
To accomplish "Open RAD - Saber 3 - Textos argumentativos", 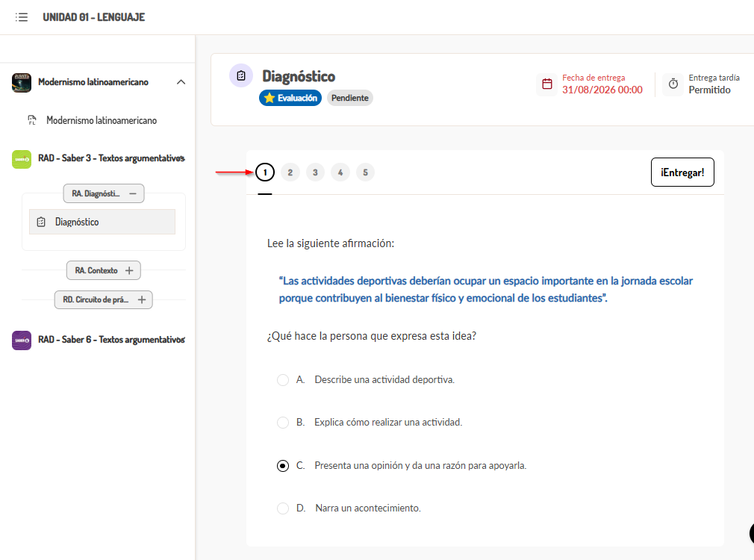I will coord(111,158).
